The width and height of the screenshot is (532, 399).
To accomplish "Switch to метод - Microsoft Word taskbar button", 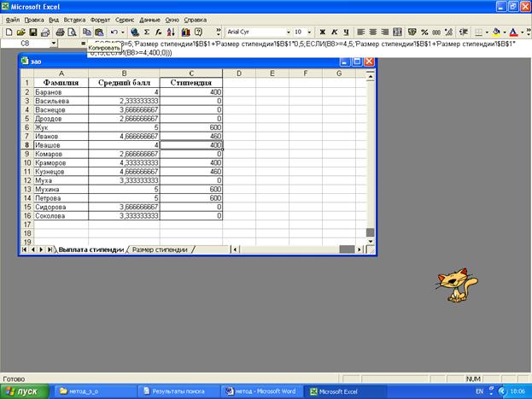I will coord(261,391).
